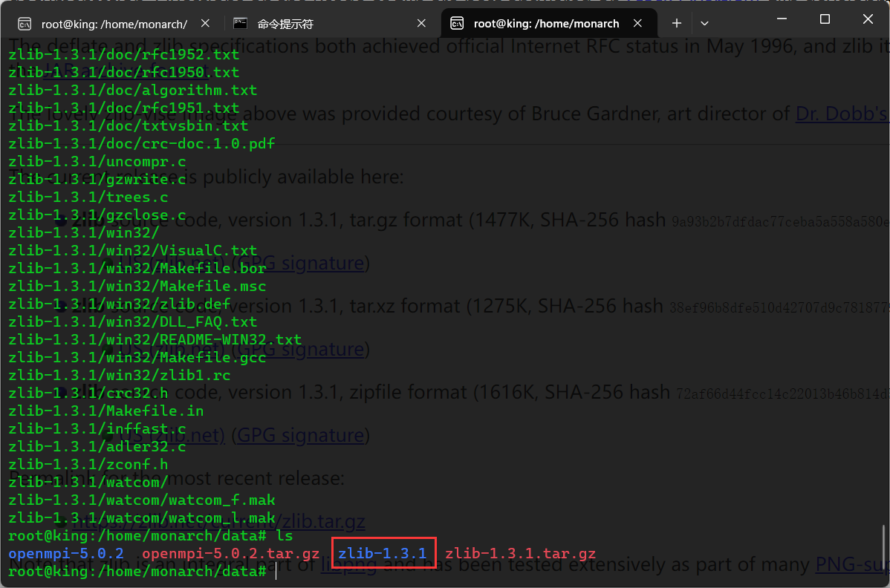The width and height of the screenshot is (890, 588).
Task: Open a new terminal tab
Action: [x=677, y=23]
